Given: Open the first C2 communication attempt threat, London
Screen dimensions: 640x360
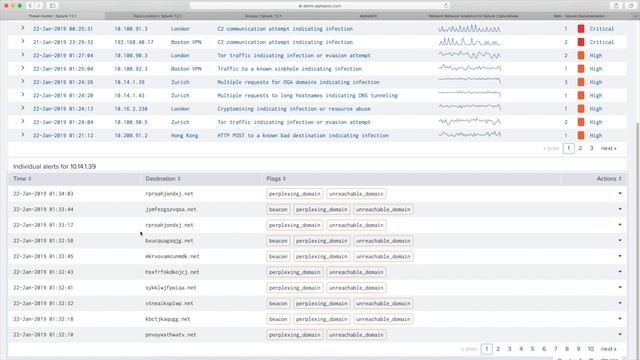Looking at the screenshot, I should point(285,29).
